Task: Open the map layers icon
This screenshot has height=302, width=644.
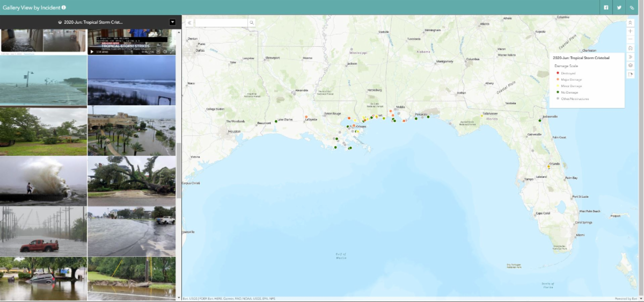Action: 631,65
